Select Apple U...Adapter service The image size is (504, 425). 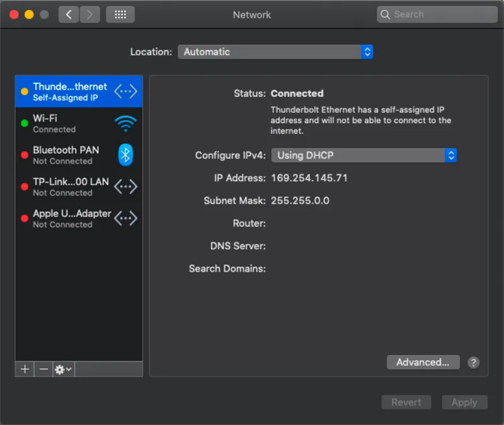pos(79,218)
